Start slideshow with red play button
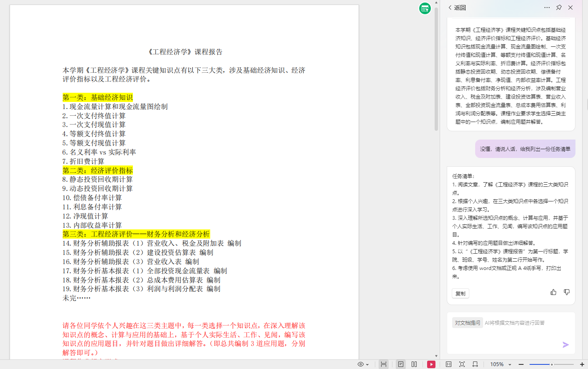Viewport: 588px width, 369px height. (x=431, y=364)
